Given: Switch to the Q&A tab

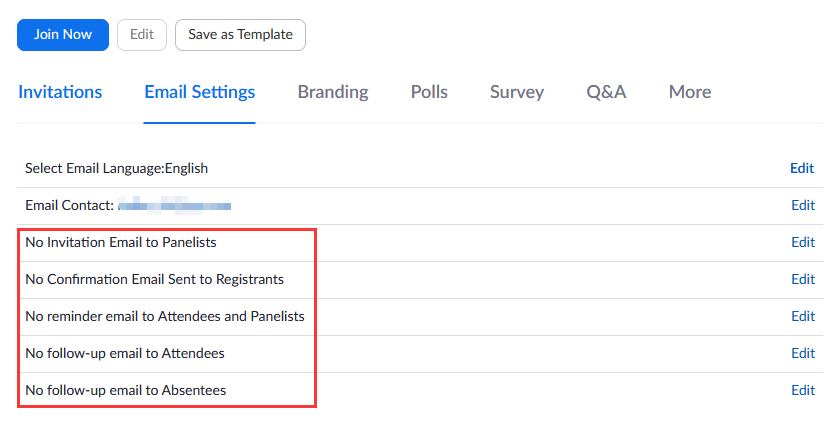Looking at the screenshot, I should tap(606, 92).
